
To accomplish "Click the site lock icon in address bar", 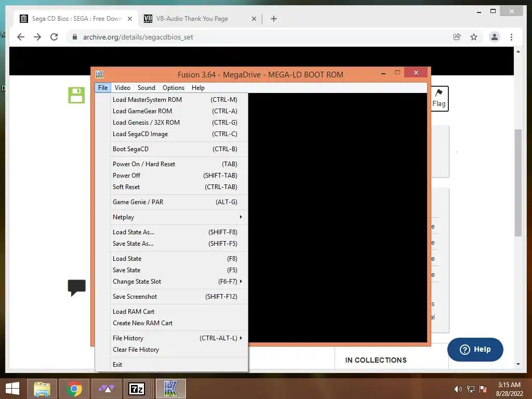I will tap(75, 37).
